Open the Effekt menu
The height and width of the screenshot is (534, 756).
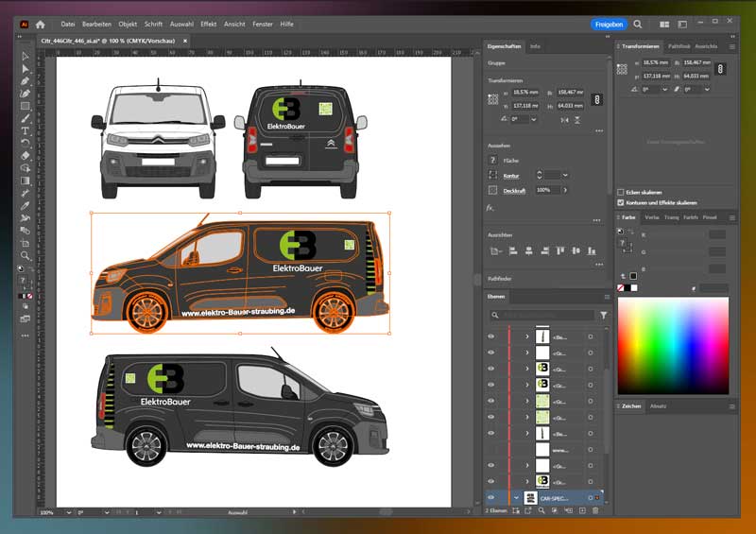(208, 24)
